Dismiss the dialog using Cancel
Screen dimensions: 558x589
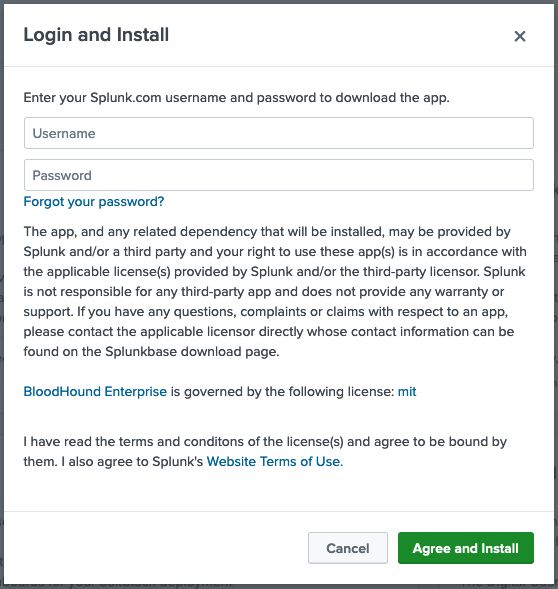[348, 548]
